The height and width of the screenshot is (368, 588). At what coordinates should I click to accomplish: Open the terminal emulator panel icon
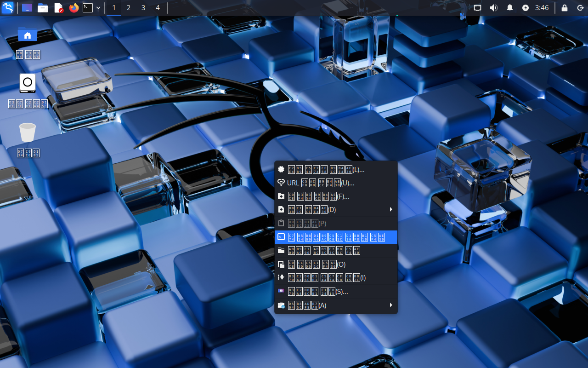click(88, 8)
